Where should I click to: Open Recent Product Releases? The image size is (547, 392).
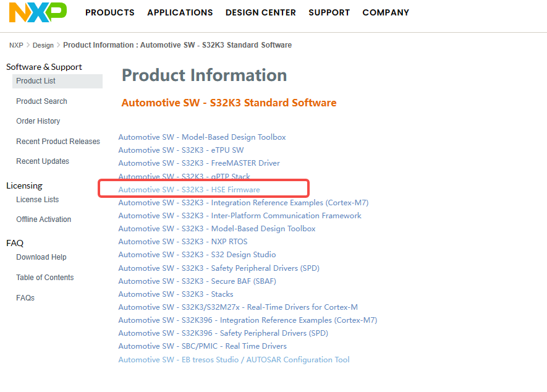[58, 142]
